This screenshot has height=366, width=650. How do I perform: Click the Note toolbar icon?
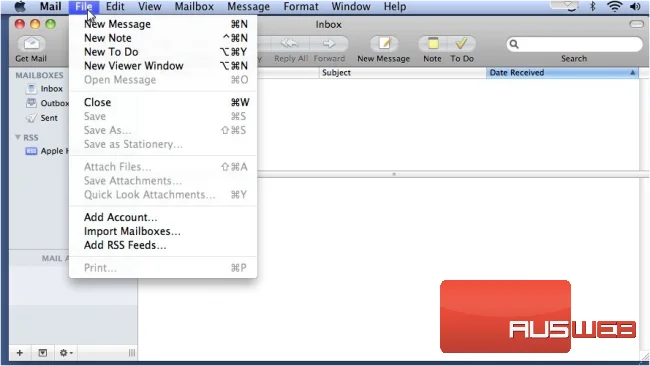coord(433,44)
